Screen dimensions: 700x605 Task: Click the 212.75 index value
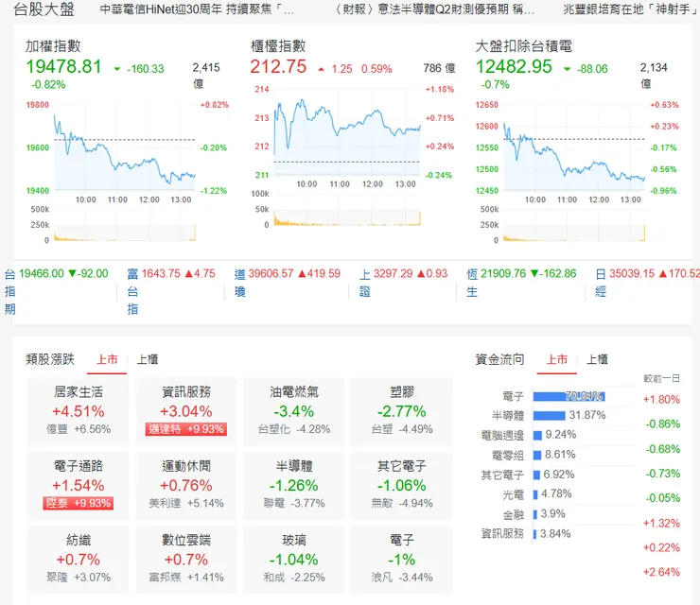tap(278, 67)
